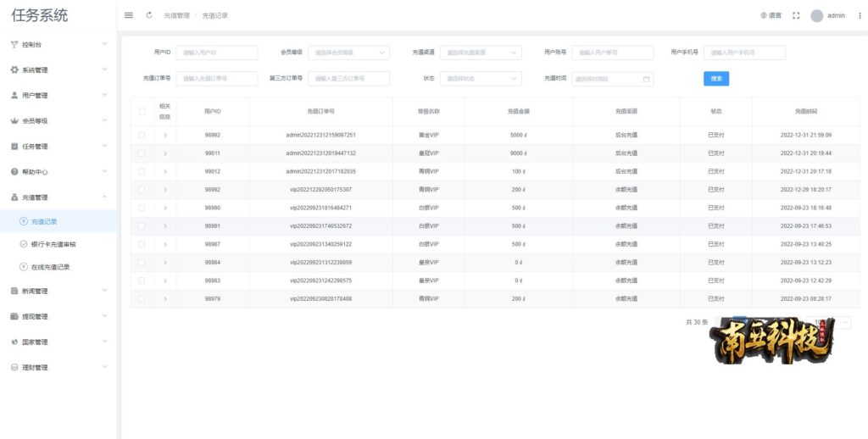Image resolution: width=868 pixels, height=439 pixels.
Task: Click the calendar icon in 充值时间 field
Action: click(x=646, y=79)
